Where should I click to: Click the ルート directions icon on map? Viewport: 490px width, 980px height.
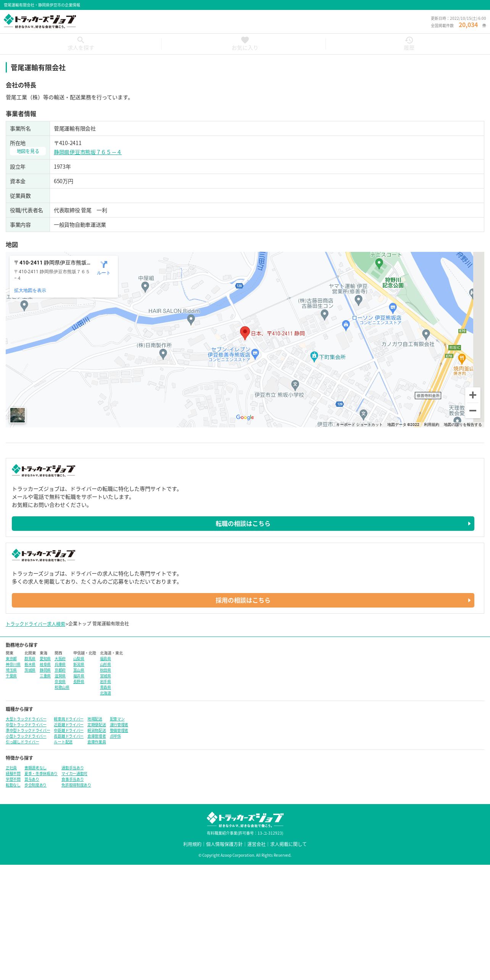click(103, 268)
